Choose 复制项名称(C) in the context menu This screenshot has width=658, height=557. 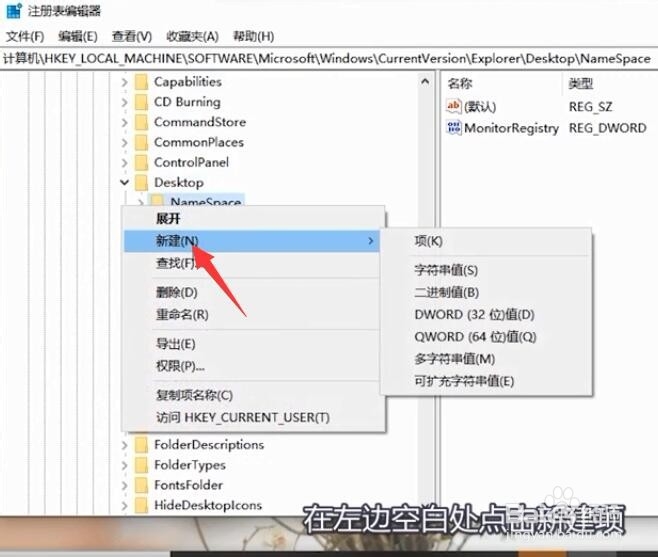point(254,395)
